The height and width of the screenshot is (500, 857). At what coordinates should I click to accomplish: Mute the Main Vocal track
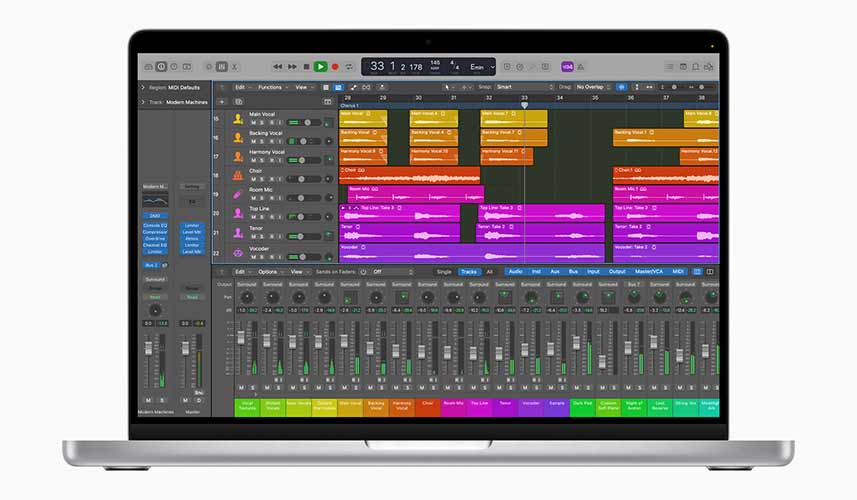point(253,123)
